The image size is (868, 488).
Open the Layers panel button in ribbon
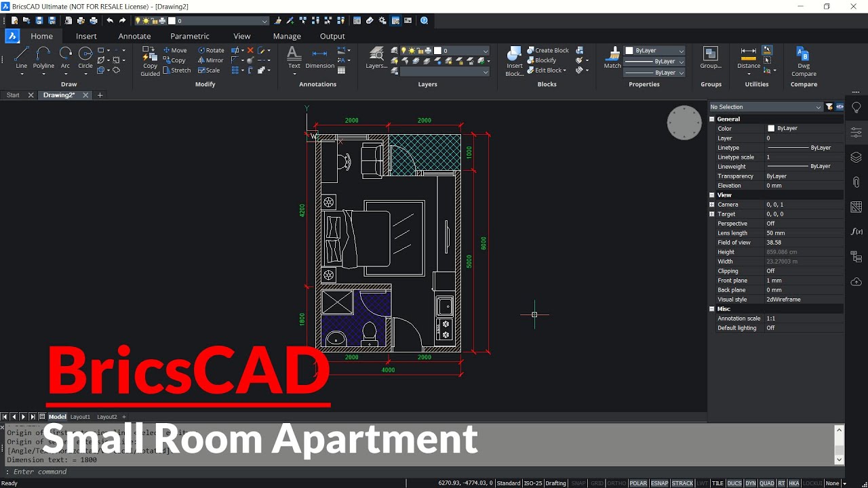pyautogui.click(x=376, y=58)
